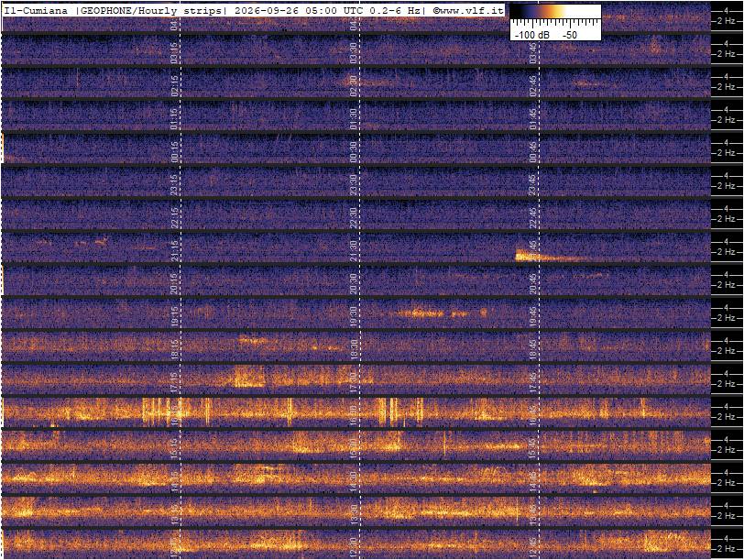Click the color scale gradient bar
The height and width of the screenshot is (560, 744).
555,12
